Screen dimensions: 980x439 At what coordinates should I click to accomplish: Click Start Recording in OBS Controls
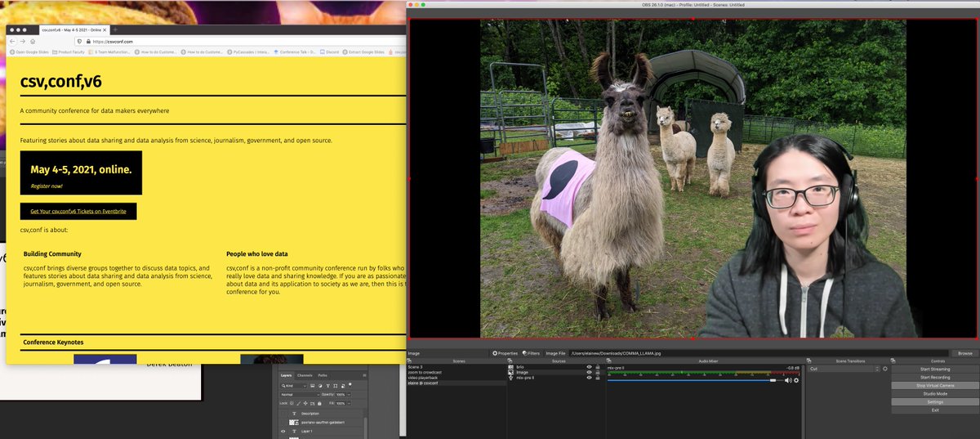[935, 377]
